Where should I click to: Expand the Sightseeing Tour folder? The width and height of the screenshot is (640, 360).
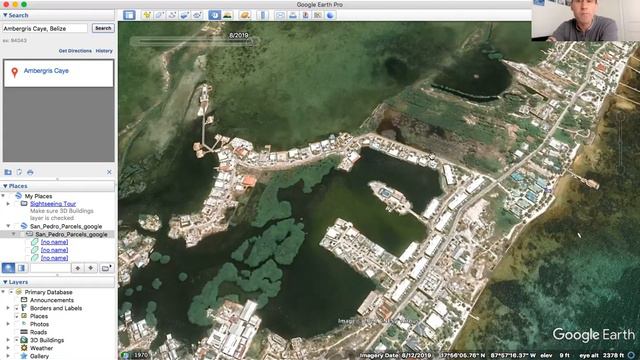pos(8,204)
